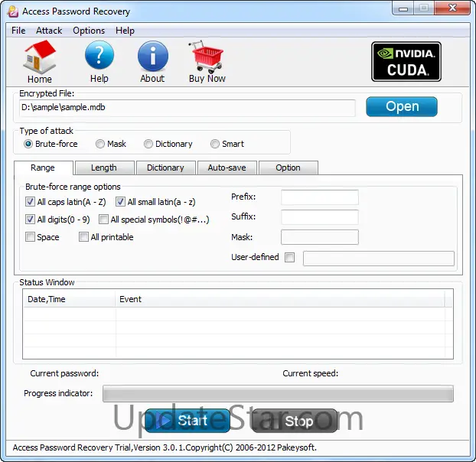Screen dimensions: 476x462
Task: Click the NVIDIA CUDA logo
Action: click(406, 62)
